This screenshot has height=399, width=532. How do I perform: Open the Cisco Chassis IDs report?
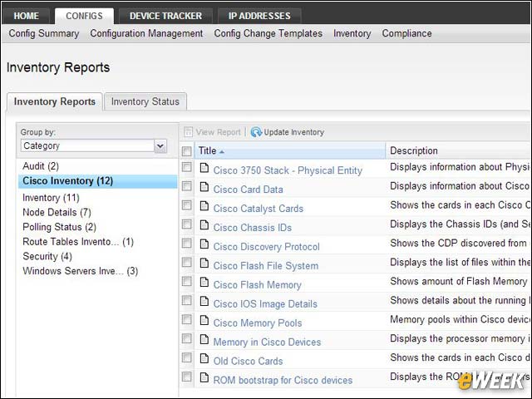coord(253,227)
